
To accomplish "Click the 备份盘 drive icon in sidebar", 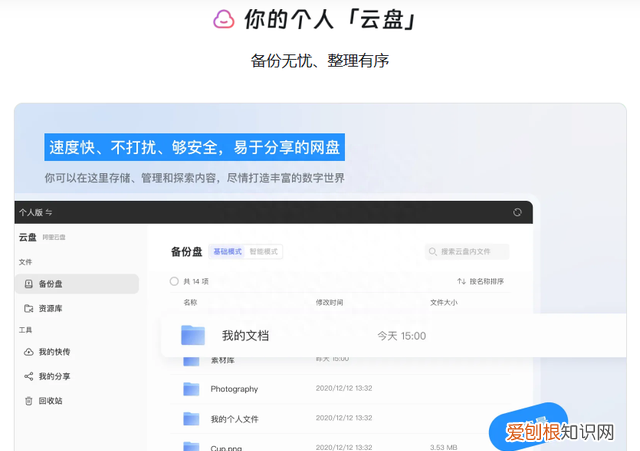I will coord(29,284).
